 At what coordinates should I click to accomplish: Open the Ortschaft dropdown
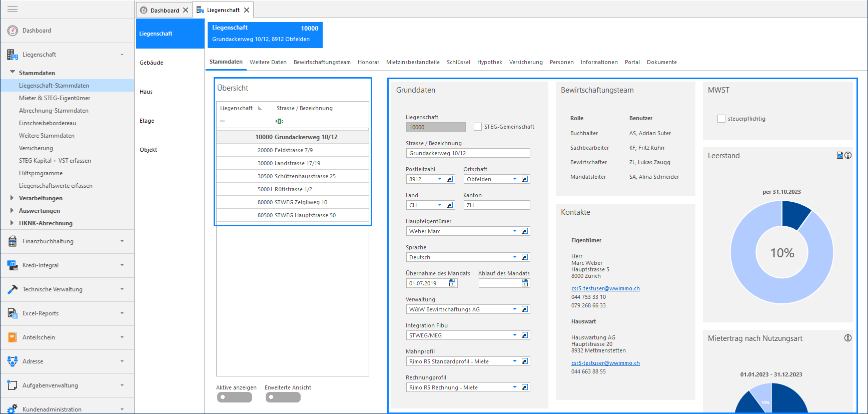pyautogui.click(x=515, y=179)
